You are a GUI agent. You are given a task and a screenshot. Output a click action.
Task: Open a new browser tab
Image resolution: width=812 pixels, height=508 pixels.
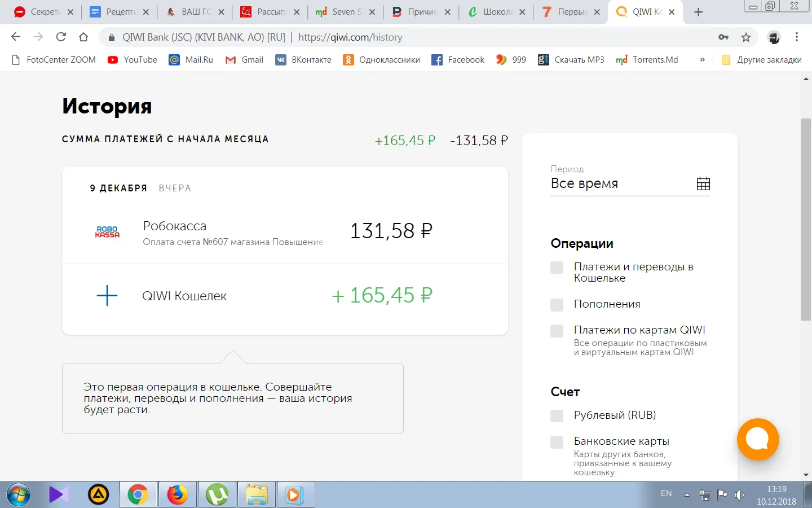coord(698,12)
